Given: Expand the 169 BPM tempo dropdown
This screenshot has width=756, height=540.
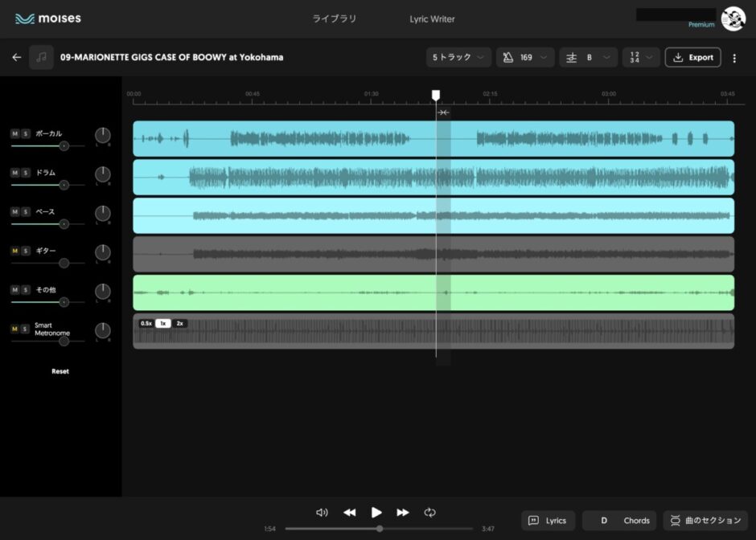Looking at the screenshot, I should [x=524, y=57].
